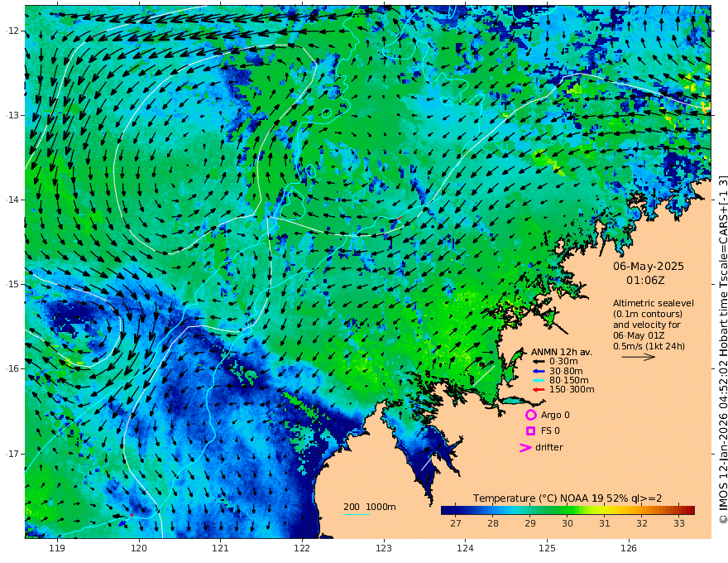Click the 'Argo 0' legend label
Image resolution: width=728 pixels, height=563 pixels.
555,416
